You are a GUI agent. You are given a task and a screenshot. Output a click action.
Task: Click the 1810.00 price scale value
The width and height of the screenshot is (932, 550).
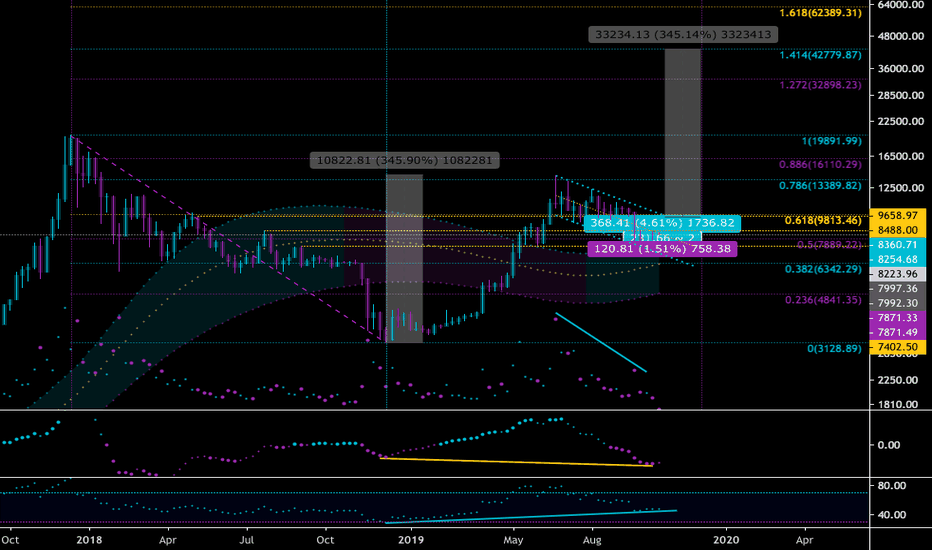900,404
